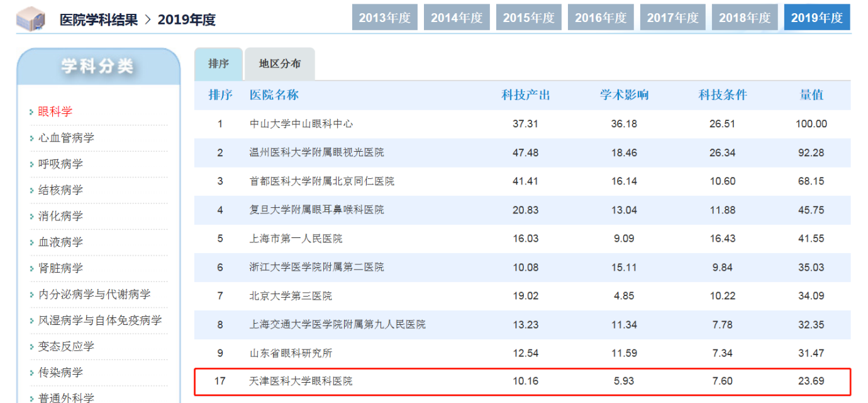This screenshot has height=403, width=868.
Task: Click the 学术影响 column header
Action: (624, 95)
